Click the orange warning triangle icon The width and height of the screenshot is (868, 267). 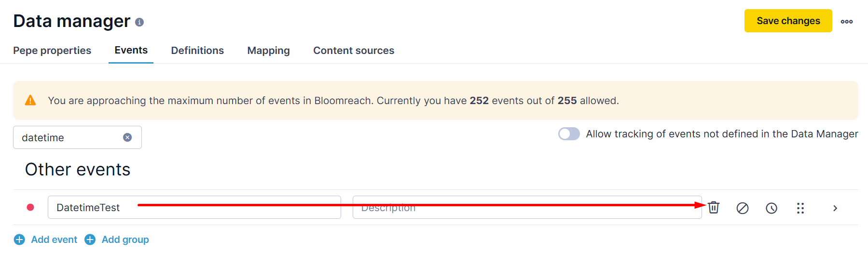click(x=30, y=100)
